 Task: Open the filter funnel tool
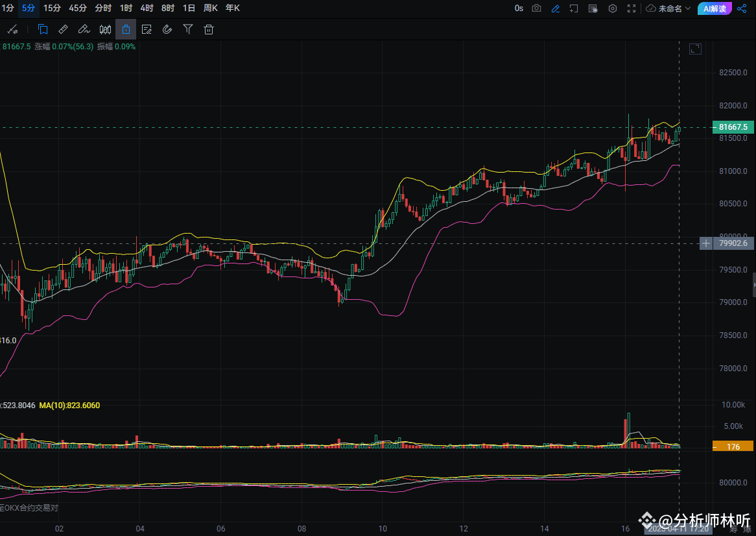pos(188,29)
